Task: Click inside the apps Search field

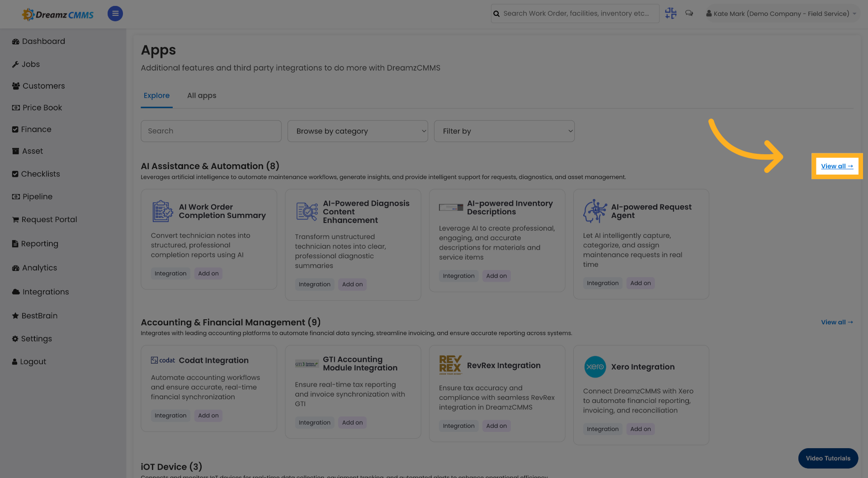Action: pos(211,131)
